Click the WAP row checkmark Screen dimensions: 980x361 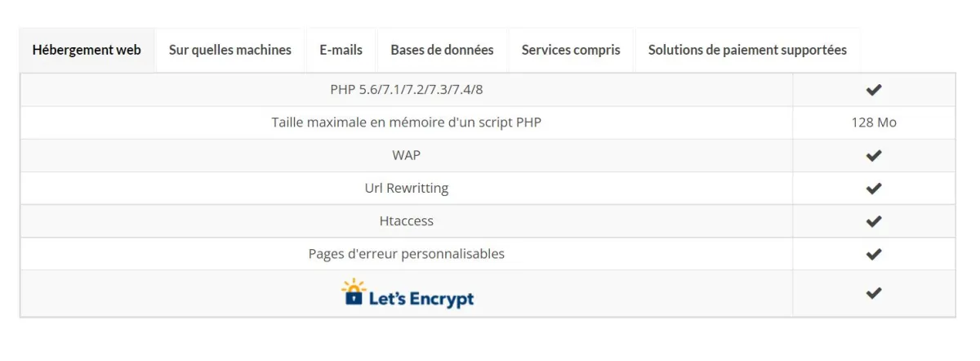(873, 155)
